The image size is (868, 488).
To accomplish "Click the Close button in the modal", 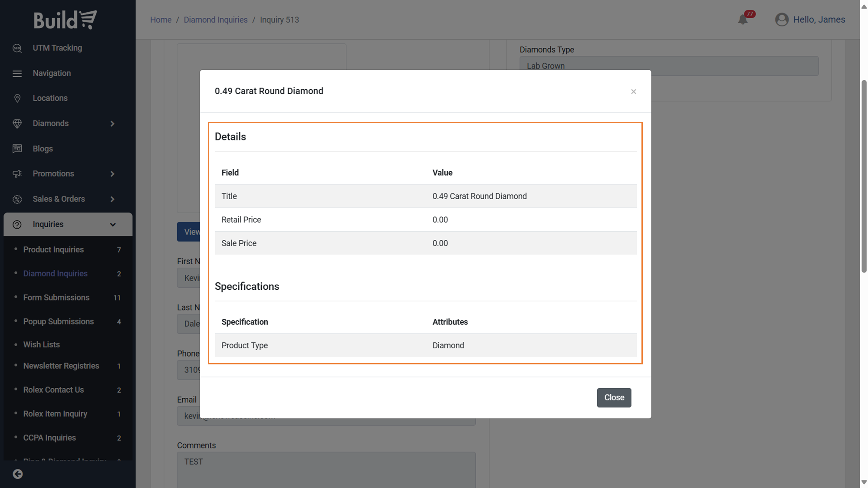I will (x=614, y=397).
